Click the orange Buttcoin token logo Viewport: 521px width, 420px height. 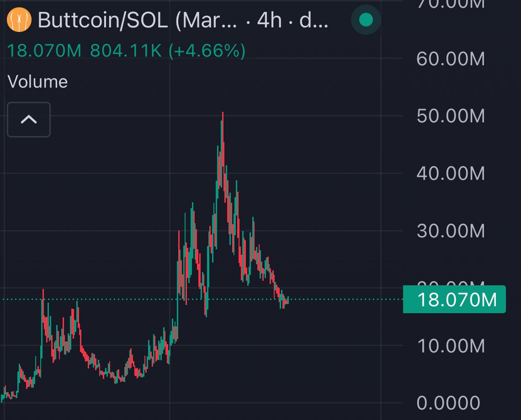coord(19,20)
